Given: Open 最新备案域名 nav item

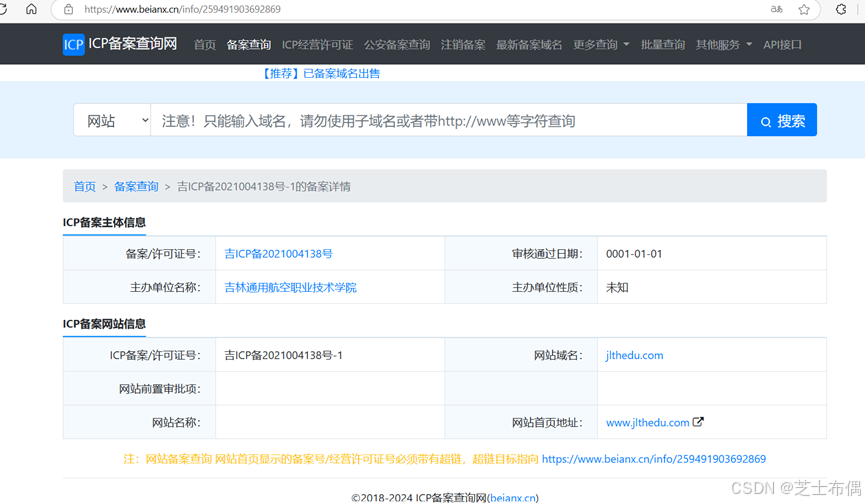Looking at the screenshot, I should point(529,45).
